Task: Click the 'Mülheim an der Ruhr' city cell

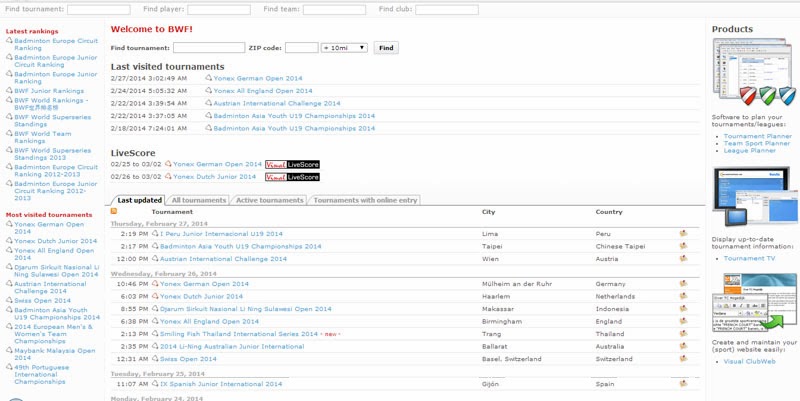Action: click(x=517, y=284)
